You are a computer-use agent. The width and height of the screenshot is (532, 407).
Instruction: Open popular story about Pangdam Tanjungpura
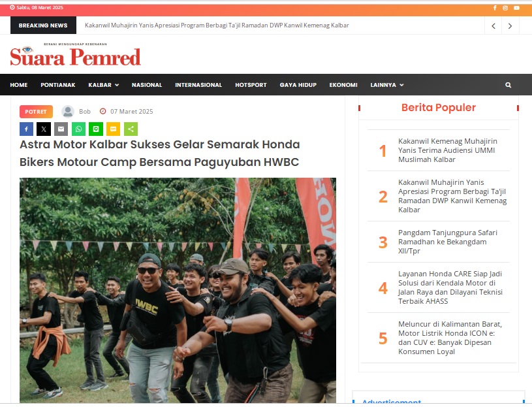pos(448,242)
